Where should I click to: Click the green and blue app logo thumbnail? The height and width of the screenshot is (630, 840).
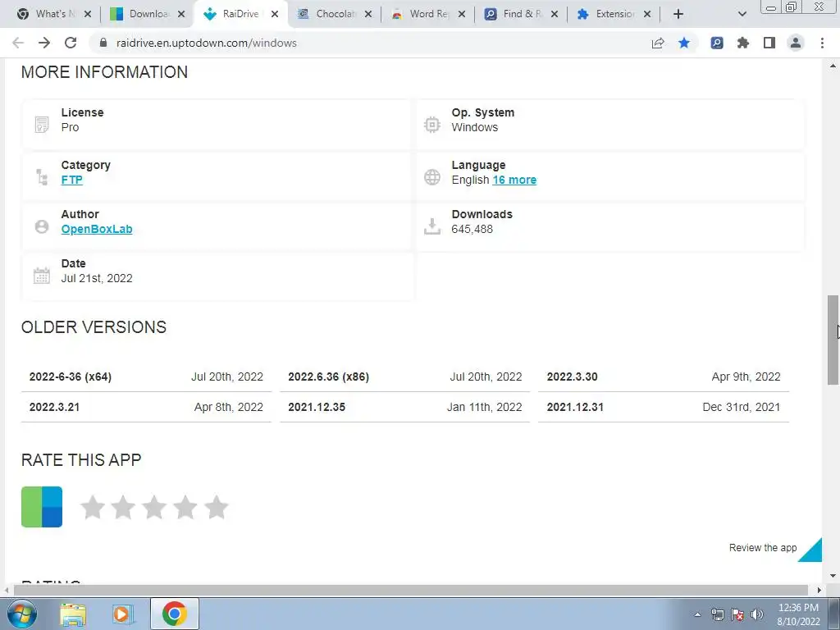(42, 507)
